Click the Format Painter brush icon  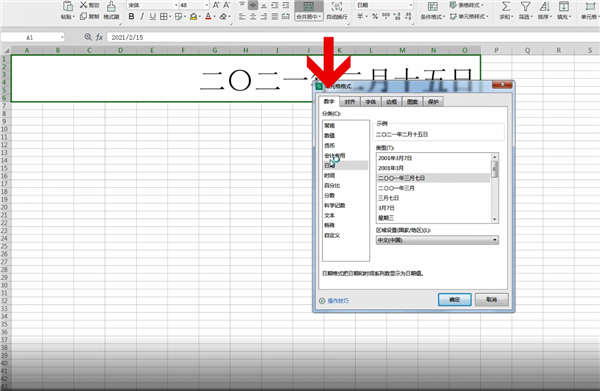pyautogui.click(x=111, y=6)
